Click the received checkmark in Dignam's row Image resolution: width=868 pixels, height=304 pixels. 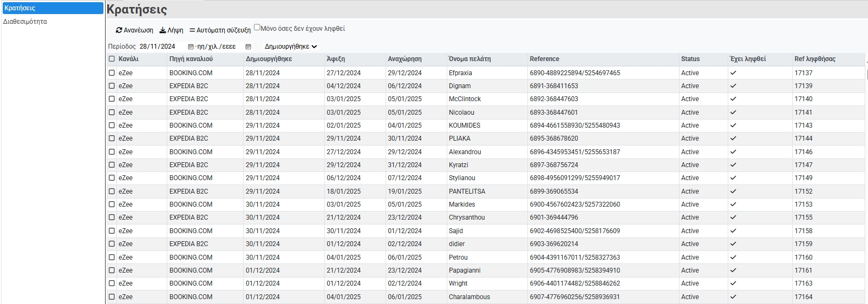pos(733,85)
